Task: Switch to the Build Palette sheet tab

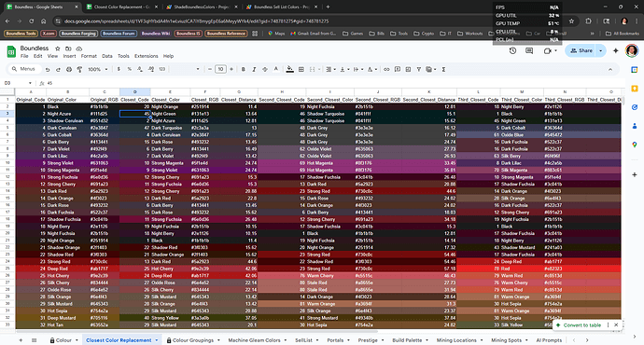Action: pos(407,340)
